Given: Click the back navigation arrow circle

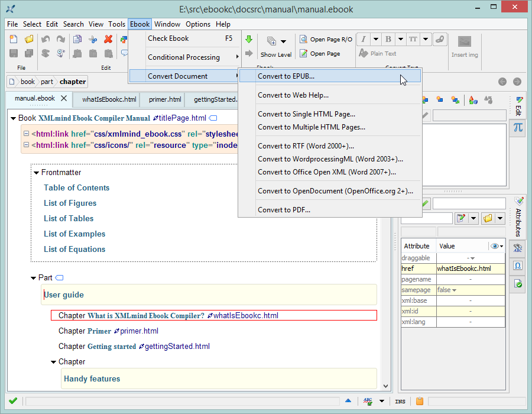Looking at the screenshot, I should 502,82.
